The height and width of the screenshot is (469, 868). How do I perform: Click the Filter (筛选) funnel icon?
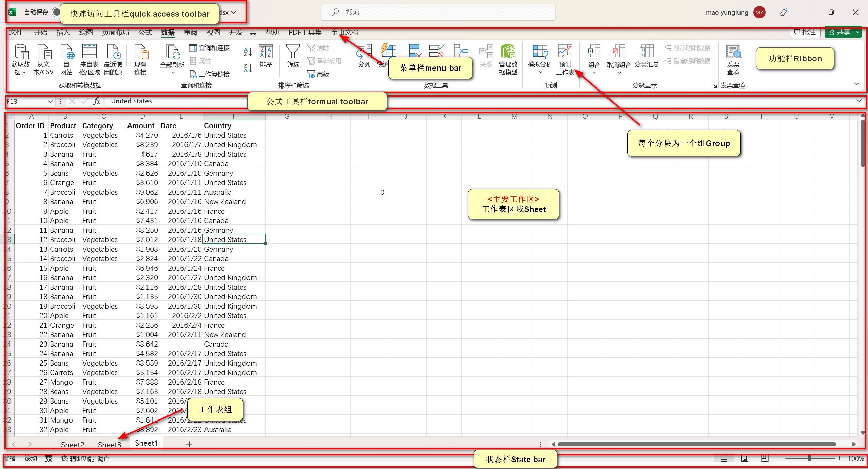pos(293,52)
